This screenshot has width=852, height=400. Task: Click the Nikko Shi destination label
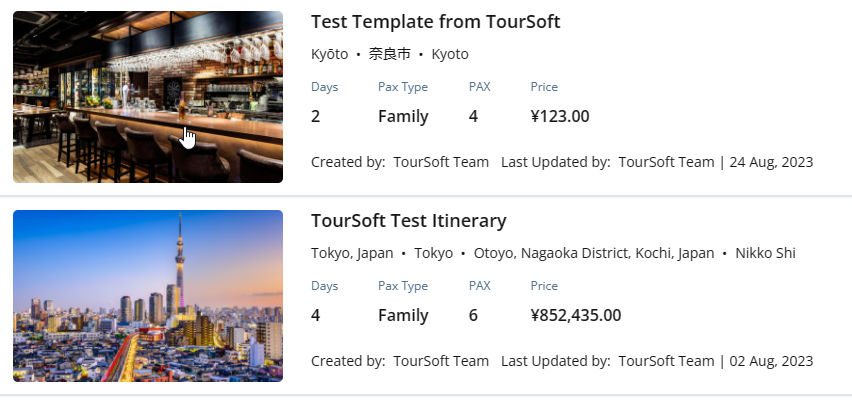[765, 253]
